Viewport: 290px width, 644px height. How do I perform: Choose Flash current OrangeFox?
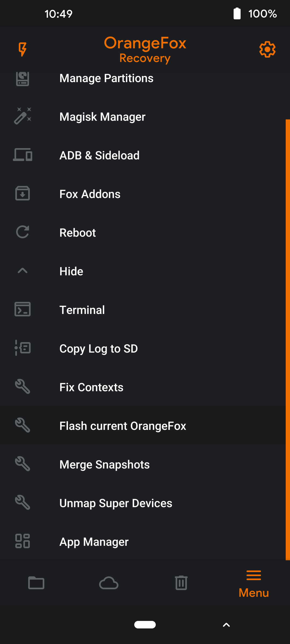pyautogui.click(x=123, y=426)
